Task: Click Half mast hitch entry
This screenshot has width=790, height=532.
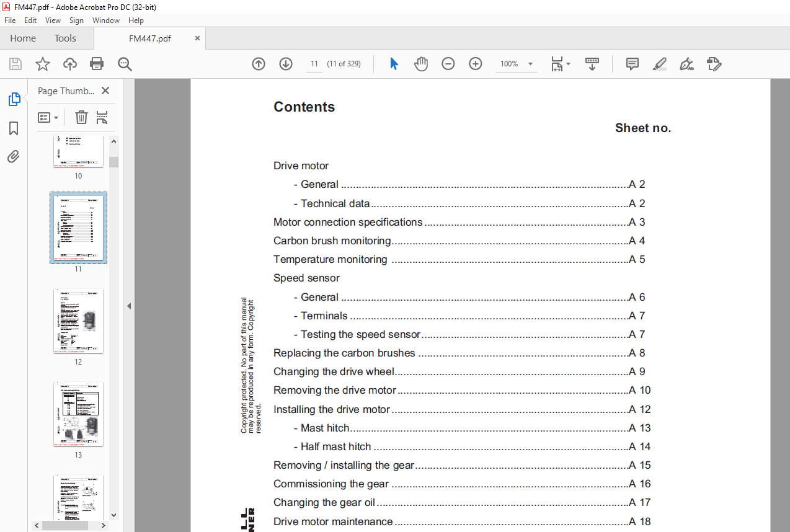Action: pos(473,446)
